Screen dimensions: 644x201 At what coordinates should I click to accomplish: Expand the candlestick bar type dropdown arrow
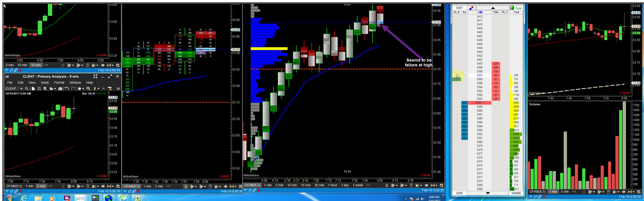point(98,89)
